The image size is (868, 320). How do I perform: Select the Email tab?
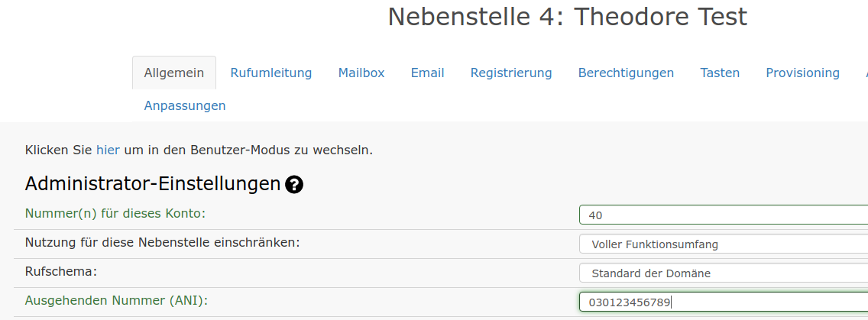[x=427, y=73]
